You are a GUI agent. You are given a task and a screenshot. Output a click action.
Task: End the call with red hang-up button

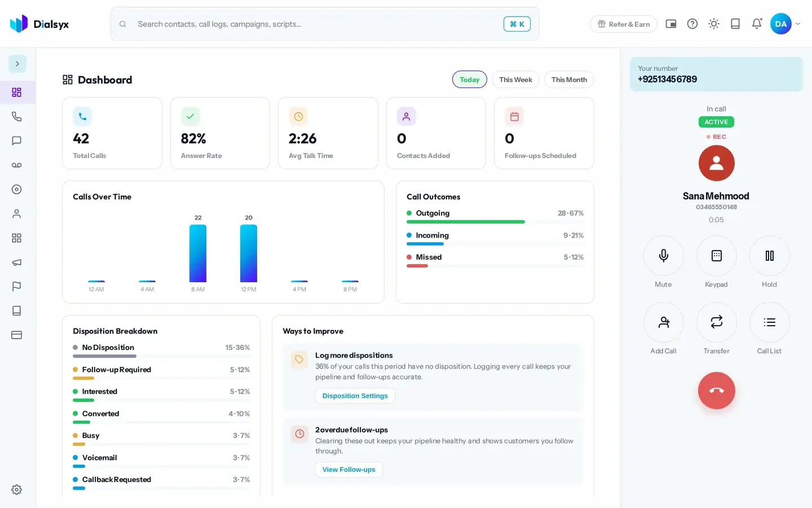[x=716, y=391]
